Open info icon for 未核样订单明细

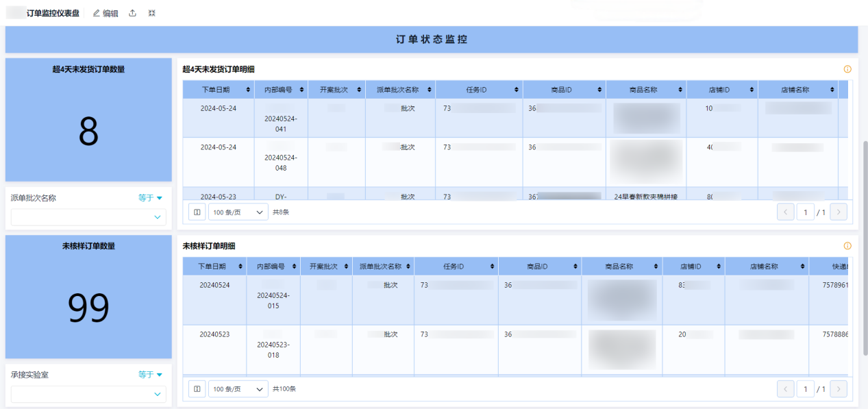[847, 246]
